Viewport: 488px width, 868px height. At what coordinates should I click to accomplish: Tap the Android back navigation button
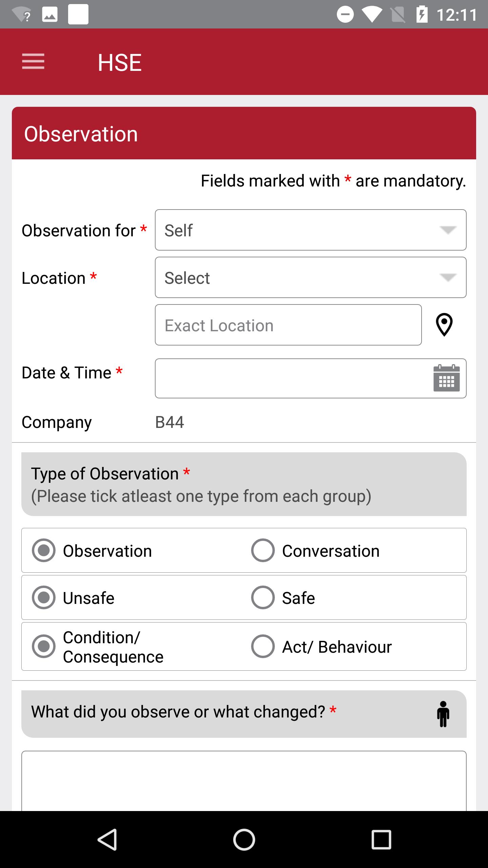point(107,840)
